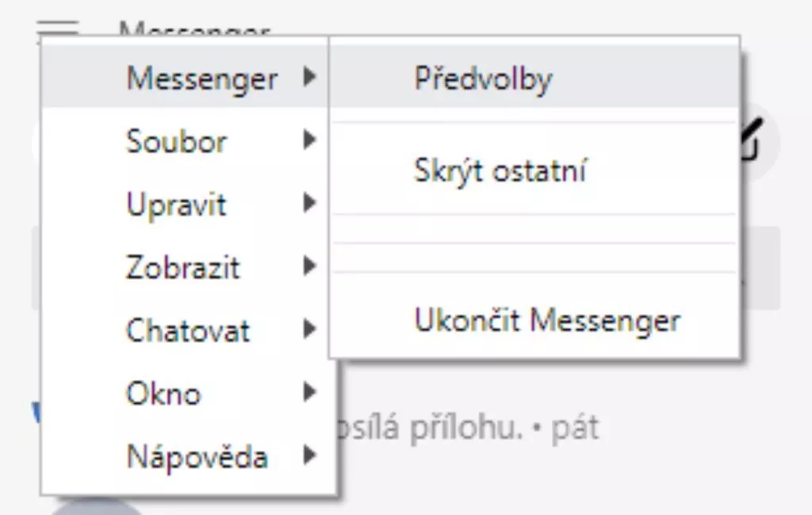Click the hamburger menu icon
812x515 pixels.
pos(58,30)
